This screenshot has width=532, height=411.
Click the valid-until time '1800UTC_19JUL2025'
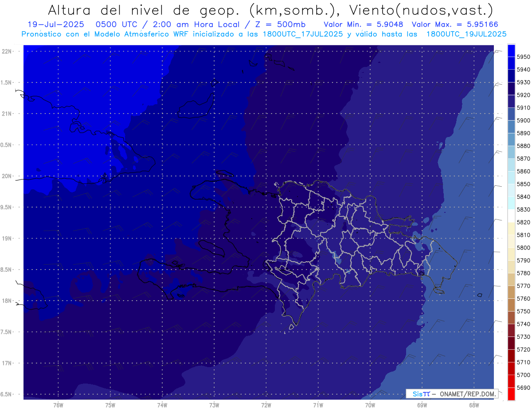(466, 34)
